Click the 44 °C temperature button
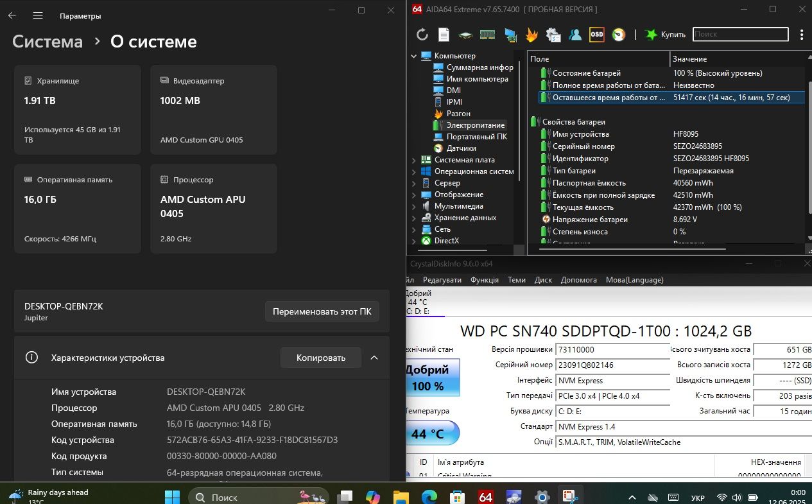This screenshot has height=504, width=812. pos(432,433)
